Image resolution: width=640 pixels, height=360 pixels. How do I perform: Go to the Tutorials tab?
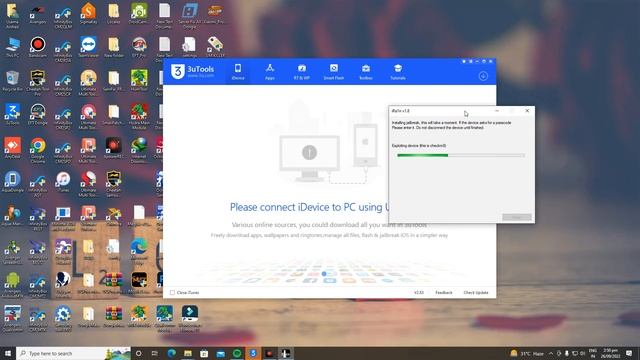pos(398,72)
